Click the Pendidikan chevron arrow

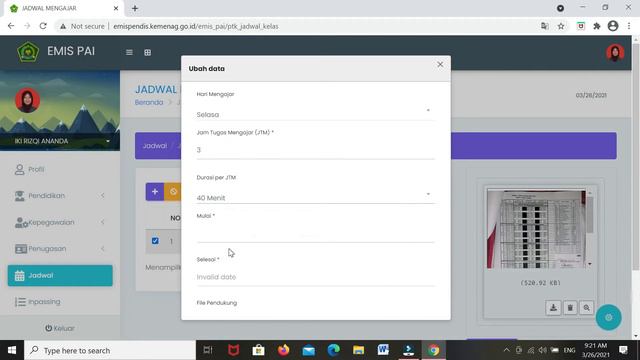pos(102,196)
